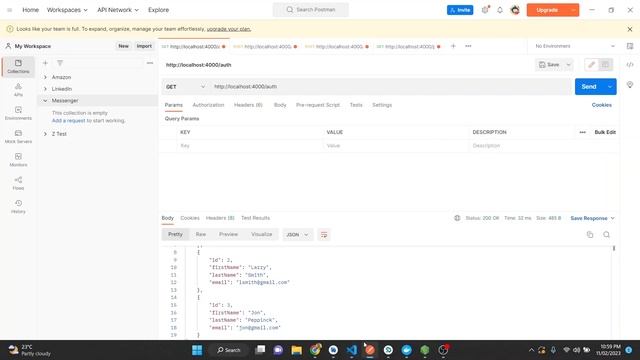Viewport: 640px width, 360px height.
Task: Click the comment icon beside the pencil
Action: click(x=605, y=64)
